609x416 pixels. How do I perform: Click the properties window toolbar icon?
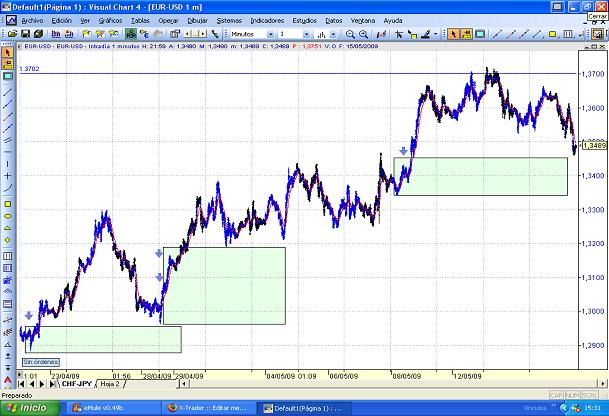(x=175, y=34)
